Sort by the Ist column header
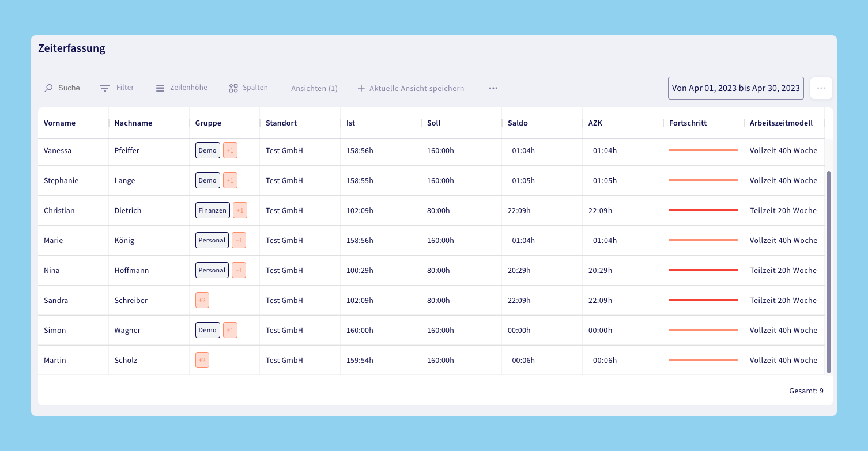 click(x=350, y=123)
